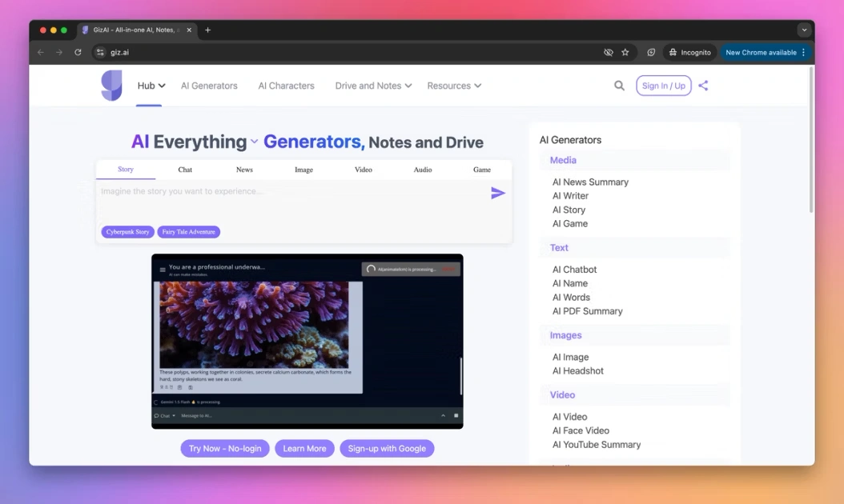Open the Incognito indicator in the toolbar
Screen dimensions: 844x504
click(689, 51)
